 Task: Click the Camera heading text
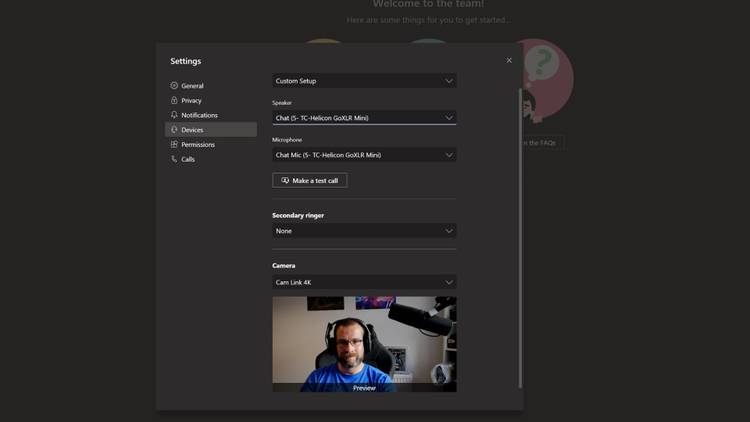284,266
